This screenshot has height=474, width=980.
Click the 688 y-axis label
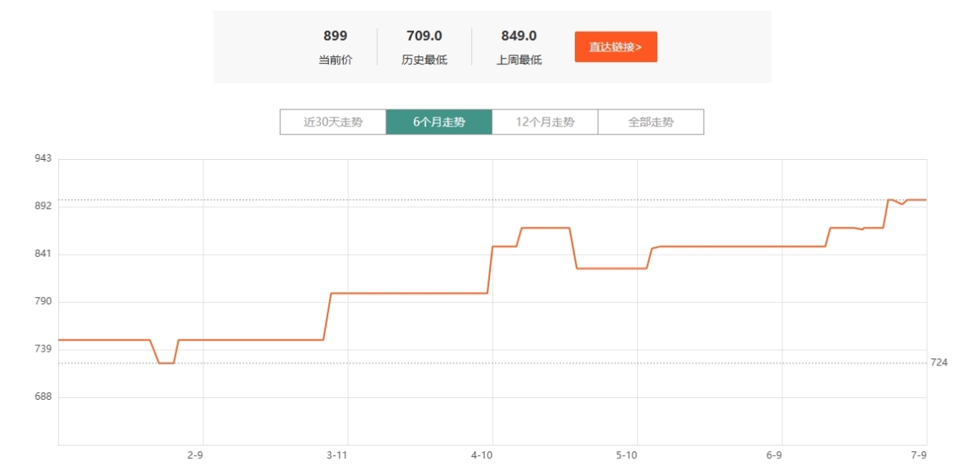click(43, 396)
